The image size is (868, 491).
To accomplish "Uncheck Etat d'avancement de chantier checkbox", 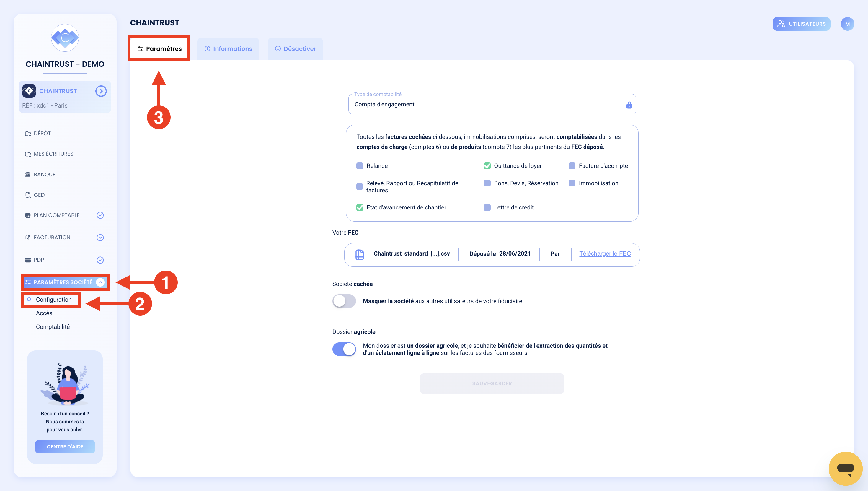I will point(360,207).
